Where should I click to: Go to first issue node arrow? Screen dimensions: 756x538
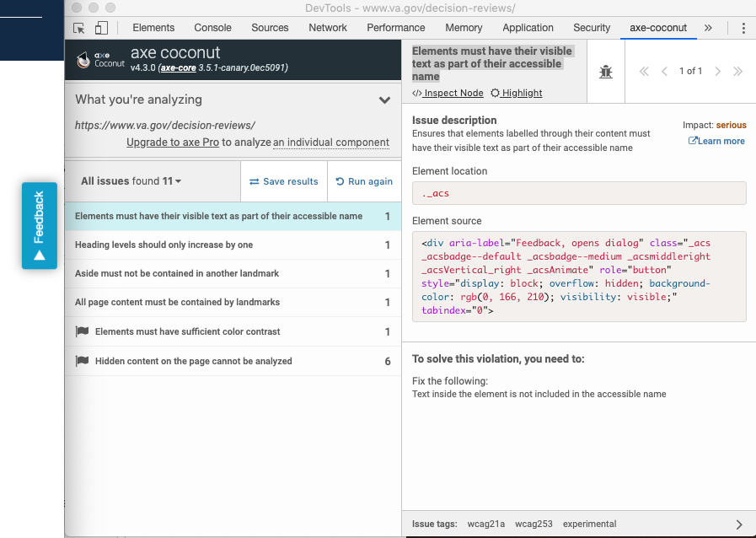coord(644,72)
